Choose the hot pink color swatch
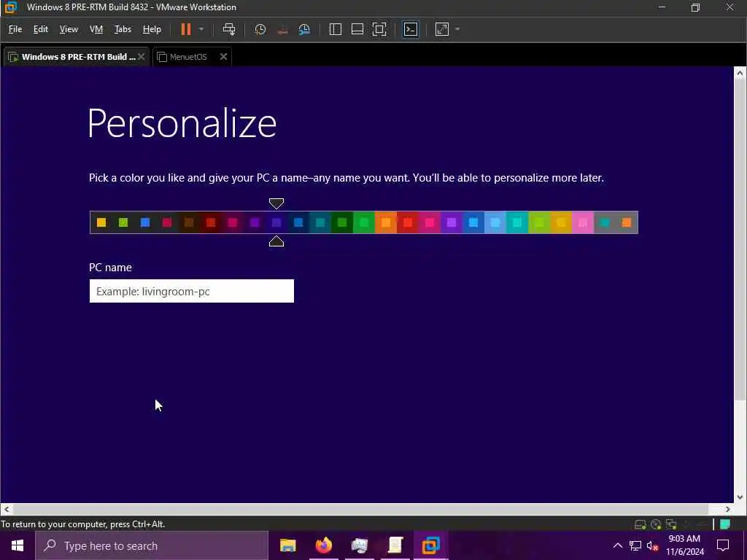Image resolution: width=747 pixels, height=560 pixels. pos(430,222)
